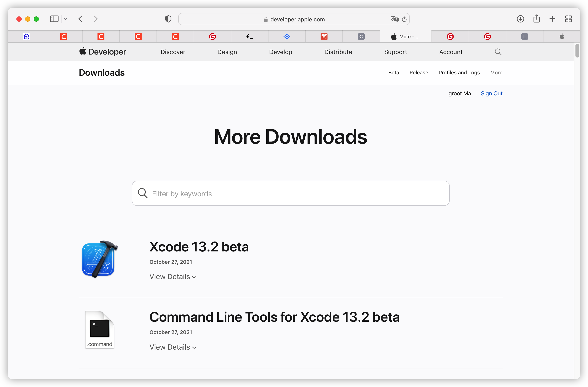Open the Develop menu item
Image resolution: width=588 pixels, height=387 pixels.
coord(281,52)
